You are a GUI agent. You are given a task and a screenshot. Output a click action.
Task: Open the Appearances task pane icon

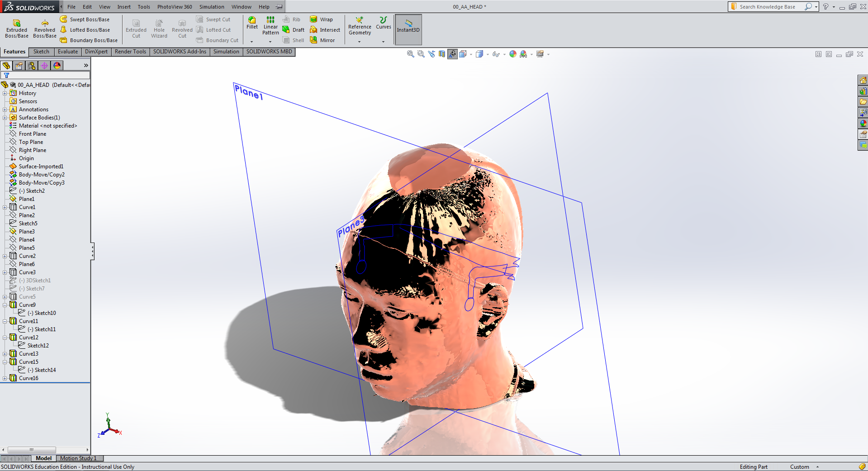[x=863, y=124]
